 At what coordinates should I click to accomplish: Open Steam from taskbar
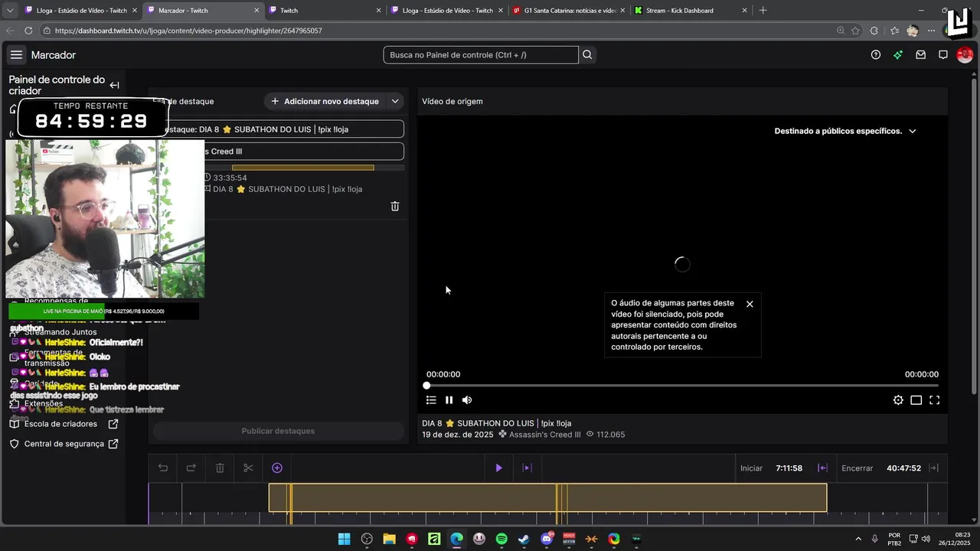[x=524, y=539]
